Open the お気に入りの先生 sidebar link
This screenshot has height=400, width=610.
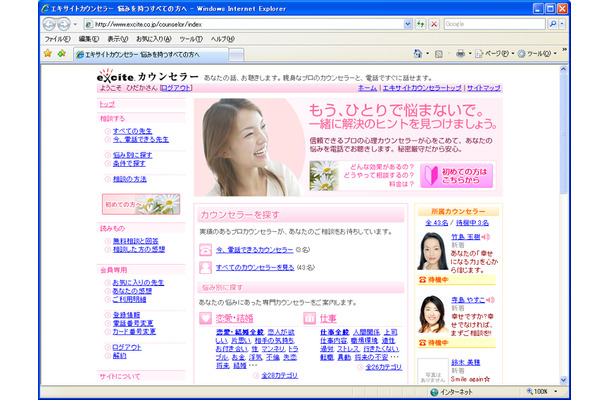pos(138,282)
